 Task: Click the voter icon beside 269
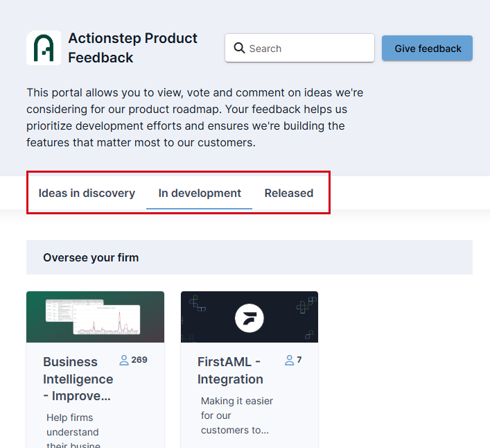pyautogui.click(x=124, y=360)
